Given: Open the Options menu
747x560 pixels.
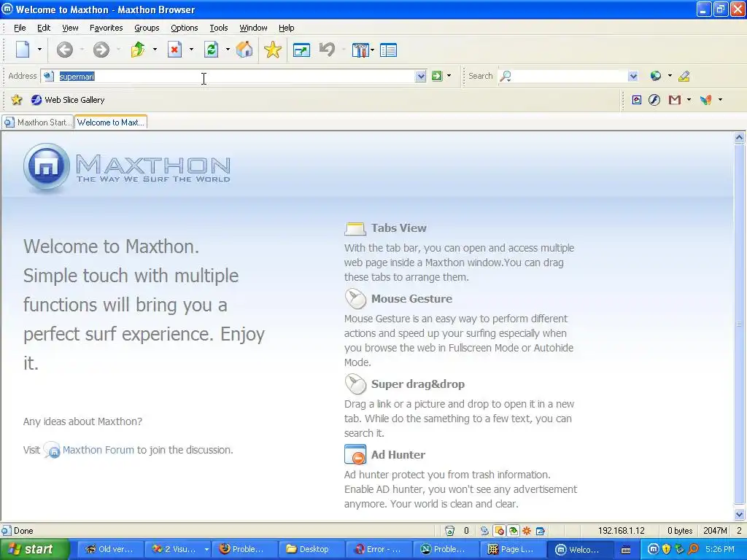Looking at the screenshot, I should (185, 28).
